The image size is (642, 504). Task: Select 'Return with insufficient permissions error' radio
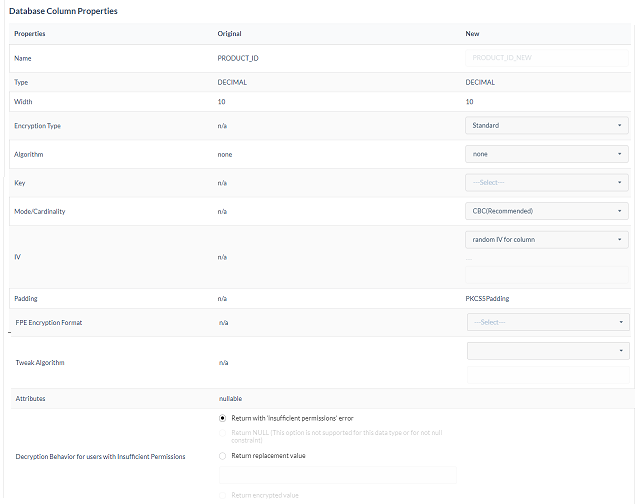point(222,418)
